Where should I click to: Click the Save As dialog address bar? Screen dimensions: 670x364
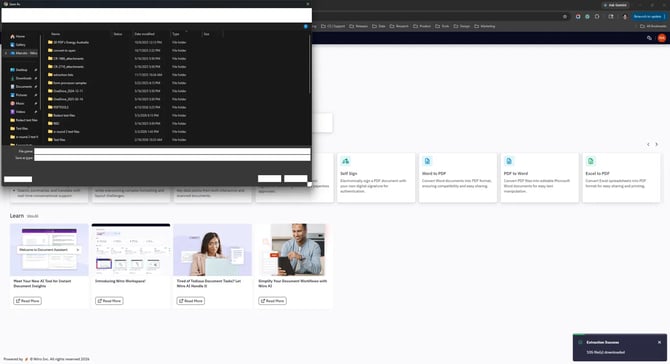156,15
